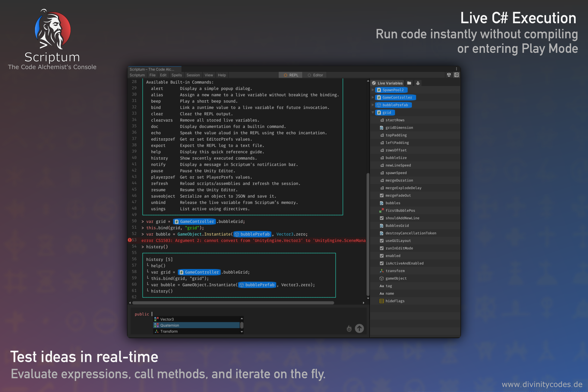Click the Transform suggestion icon in autocomplete
Screen dimensions: 588x392
tap(156, 331)
